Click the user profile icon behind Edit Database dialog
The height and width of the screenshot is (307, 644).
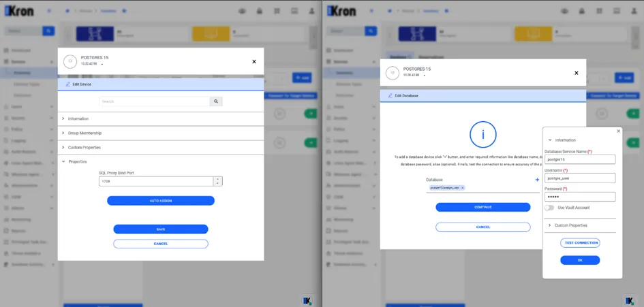coord(634,12)
